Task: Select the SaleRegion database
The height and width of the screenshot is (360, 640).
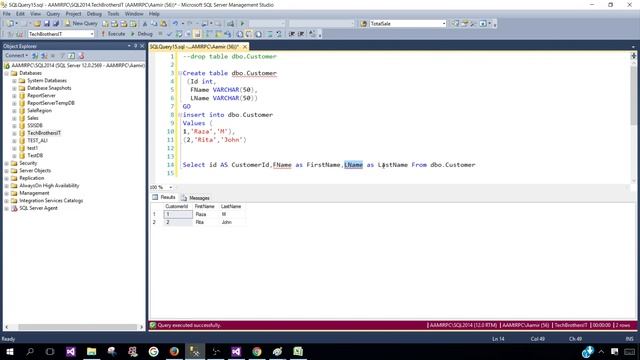Action: click(x=39, y=111)
